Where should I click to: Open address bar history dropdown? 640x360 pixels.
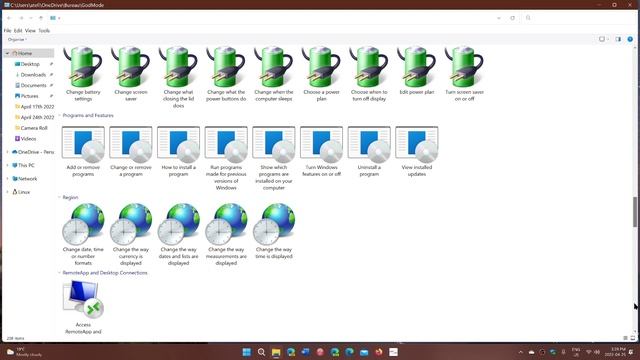[x=499, y=18]
